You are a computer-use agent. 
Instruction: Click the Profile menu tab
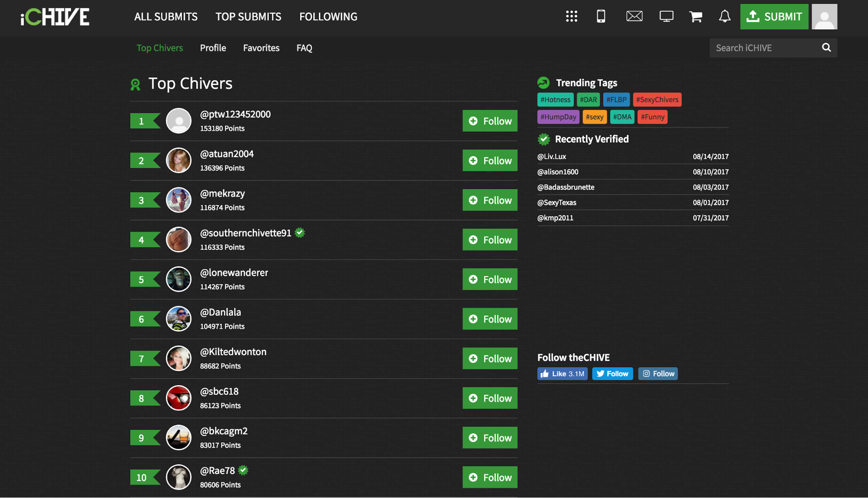tap(213, 46)
